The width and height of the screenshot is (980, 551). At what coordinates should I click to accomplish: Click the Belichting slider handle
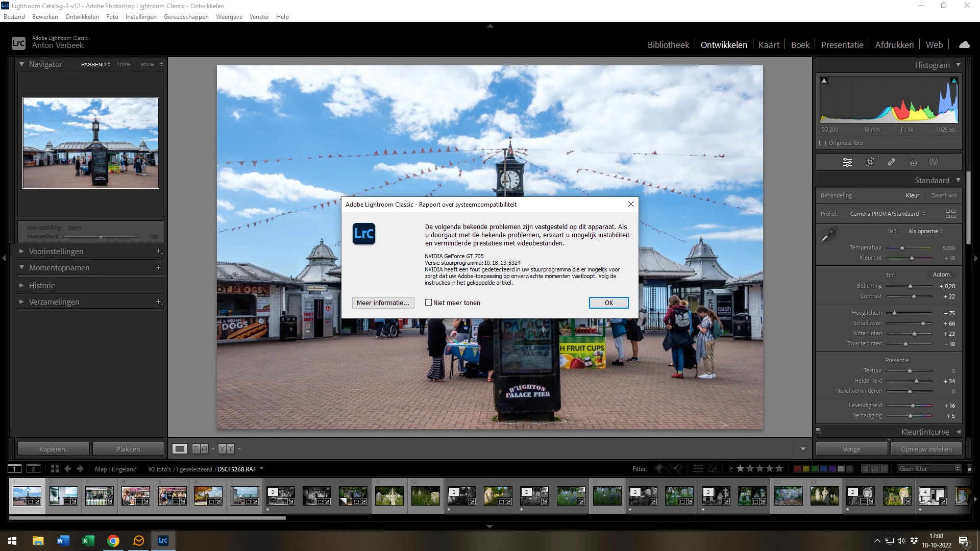tap(910, 286)
